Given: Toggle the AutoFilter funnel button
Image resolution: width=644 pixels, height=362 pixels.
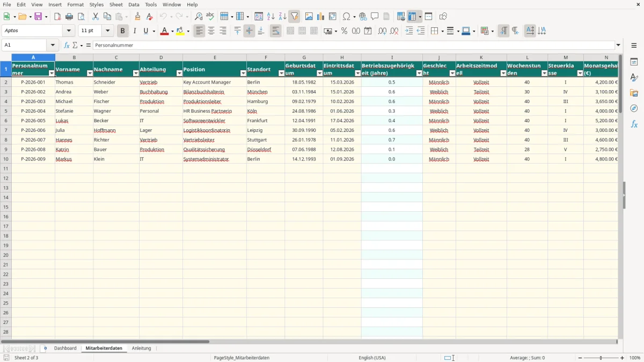Looking at the screenshot, I should tap(294, 17).
